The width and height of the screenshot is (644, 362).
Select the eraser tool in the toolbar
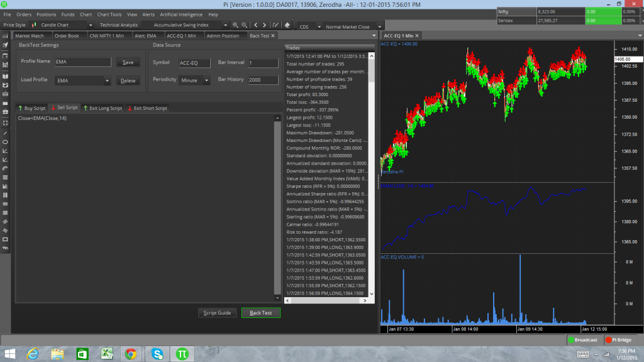287,25
